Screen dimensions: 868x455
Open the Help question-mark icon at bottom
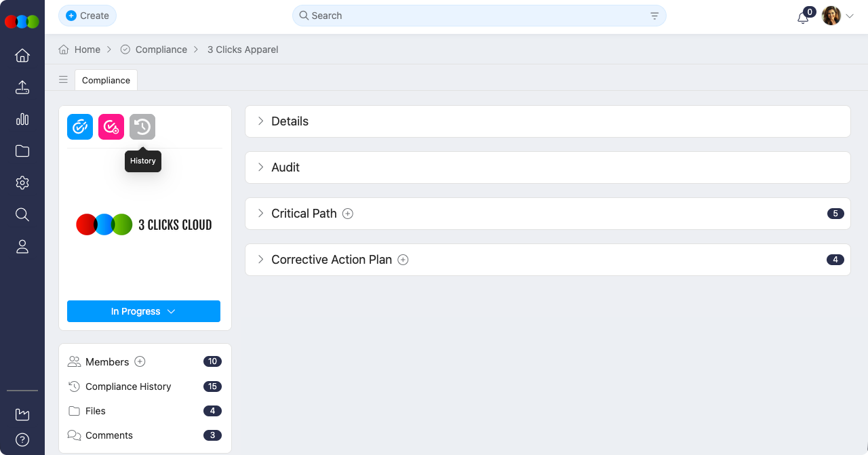point(22,439)
